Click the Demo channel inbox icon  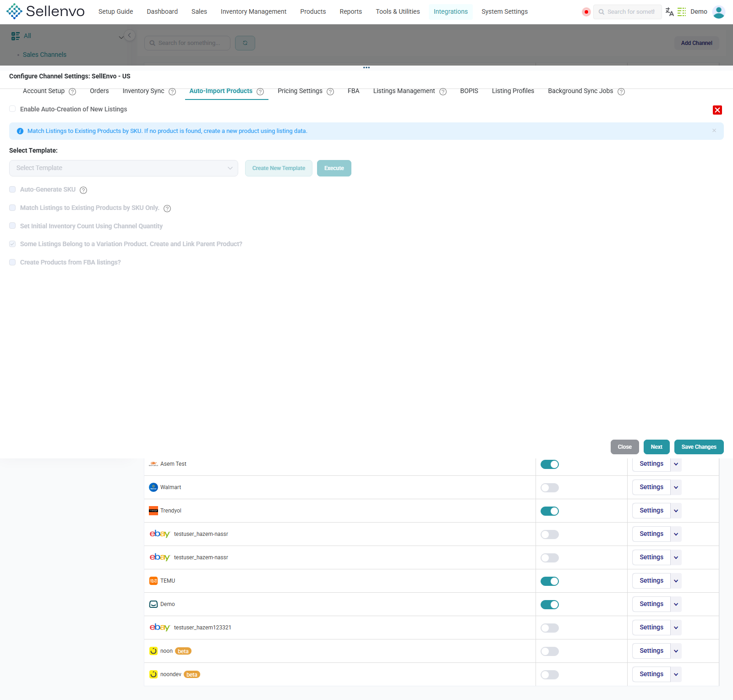[153, 604]
